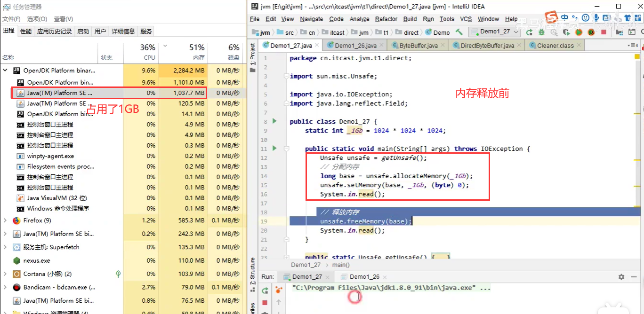Viewport: 644px width, 314px height.
Task: Show hidden editor tabs list
Action: point(634,46)
